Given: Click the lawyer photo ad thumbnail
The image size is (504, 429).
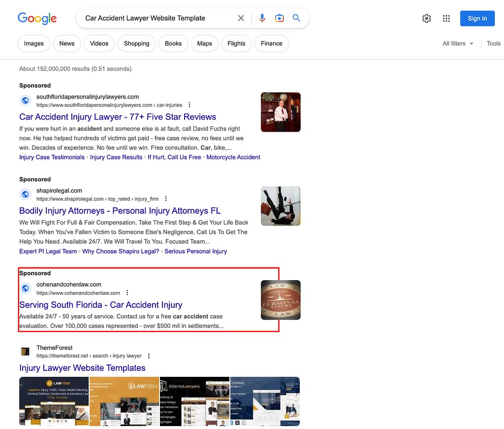Looking at the screenshot, I should click(281, 112).
